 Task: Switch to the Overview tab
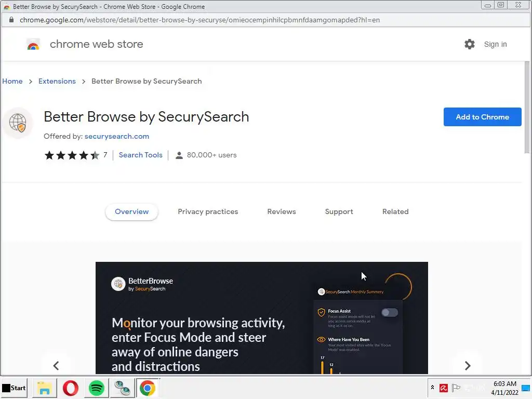click(131, 212)
